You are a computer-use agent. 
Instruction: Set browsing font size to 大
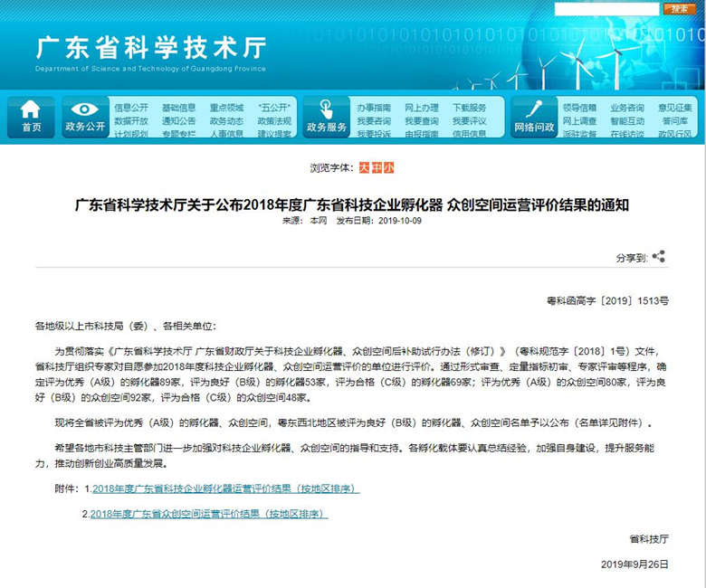[364, 168]
